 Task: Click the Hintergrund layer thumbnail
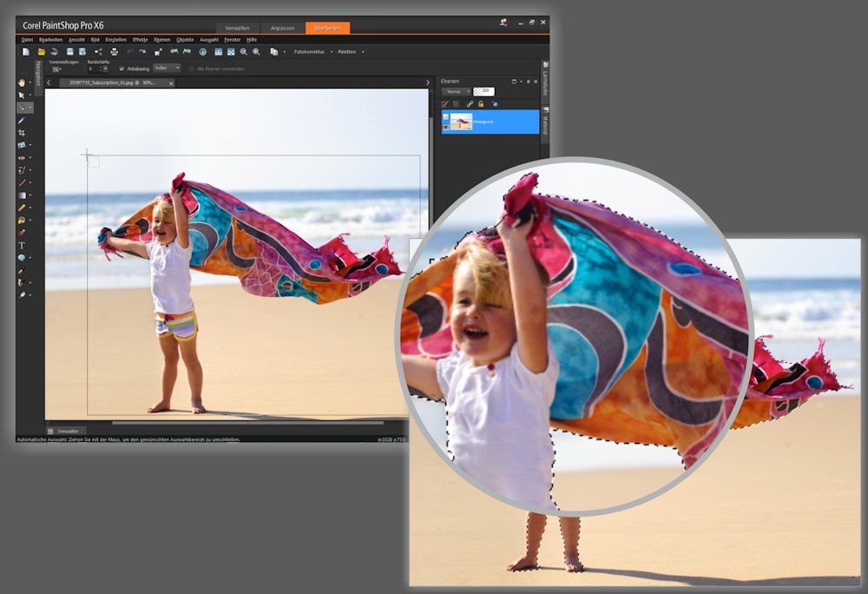[461, 122]
